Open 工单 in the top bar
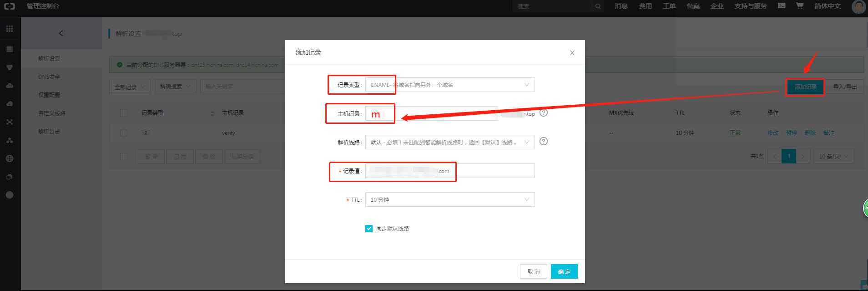Screen dimensions: 868x291 [x=669, y=6]
